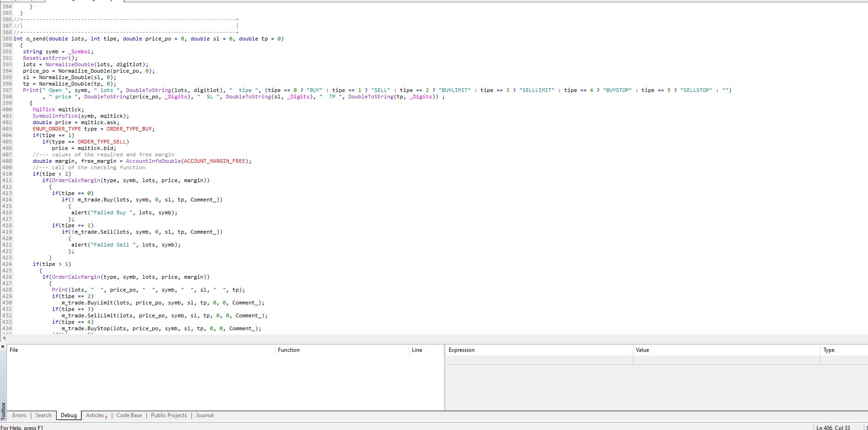Image resolution: width=868 pixels, height=430 pixels.
Task: Click the 'price_po = Normalize_Double' line
Action: pyautogui.click(x=89, y=71)
